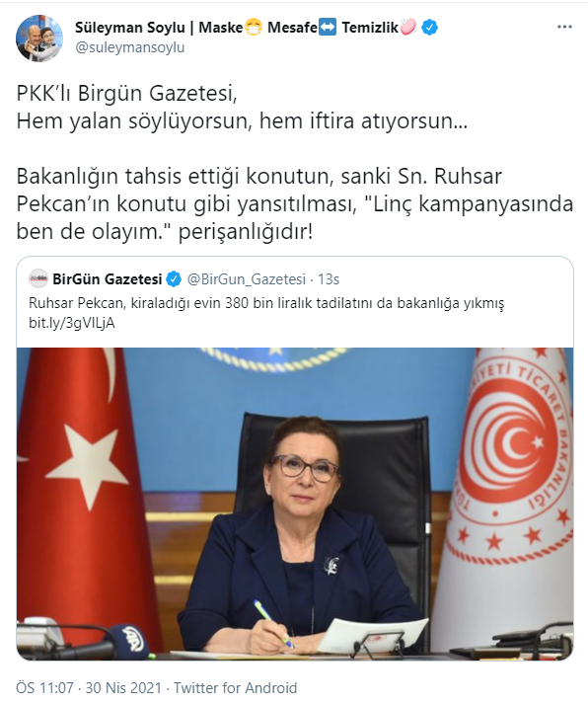Click the @BirGun_Gazetesi handle
Screen dimensions: 588x704
tap(247, 279)
